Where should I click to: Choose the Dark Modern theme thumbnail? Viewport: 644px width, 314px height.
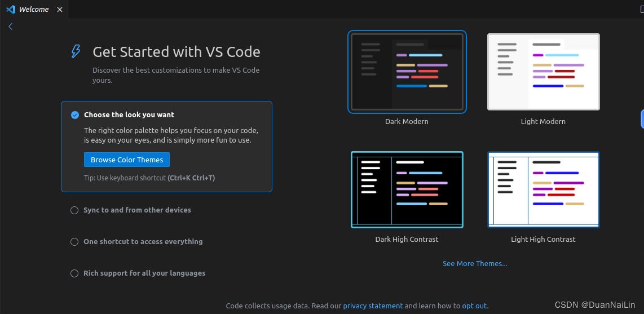click(407, 72)
